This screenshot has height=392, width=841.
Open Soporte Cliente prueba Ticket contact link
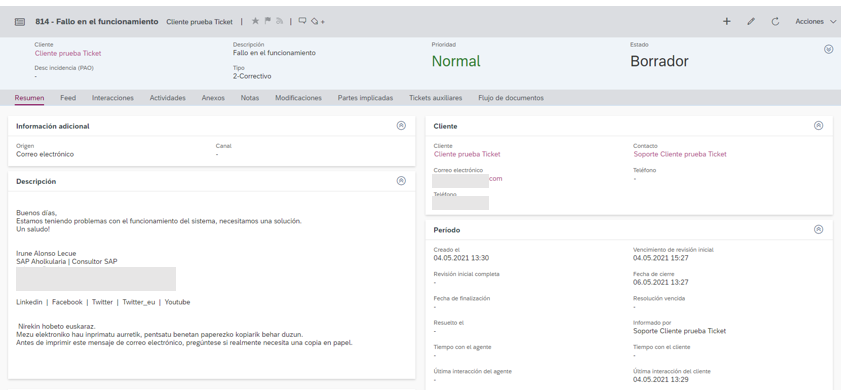pyautogui.click(x=680, y=154)
